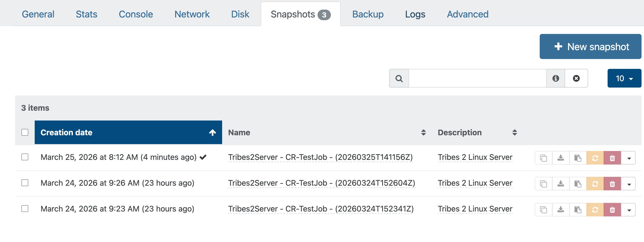Clear the search filter with the X icon

coord(576,78)
